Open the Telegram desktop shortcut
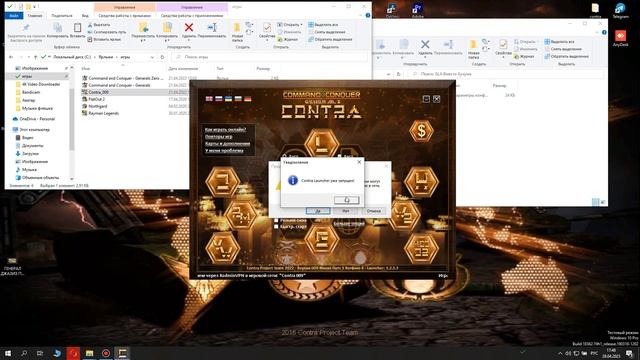The image size is (640, 360). 620,10
